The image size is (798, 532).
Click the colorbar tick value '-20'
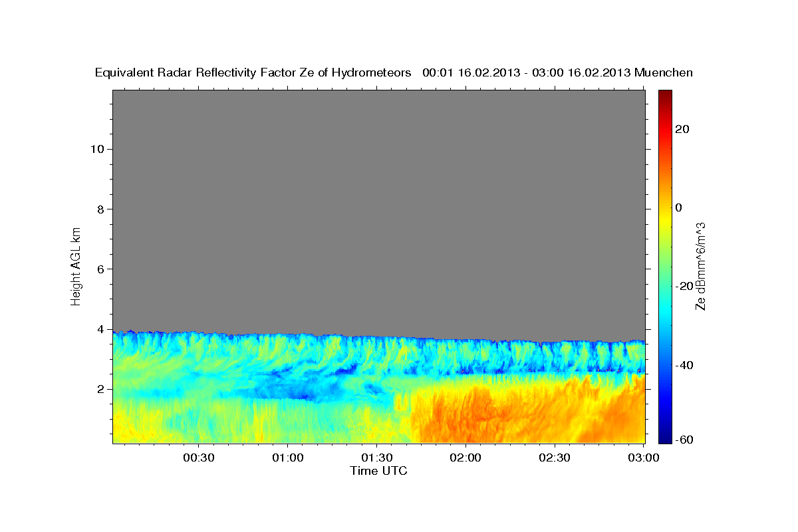pos(683,286)
